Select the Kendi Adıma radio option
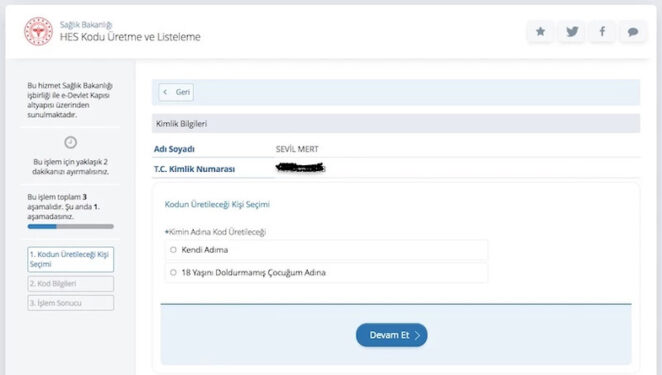 (x=173, y=250)
